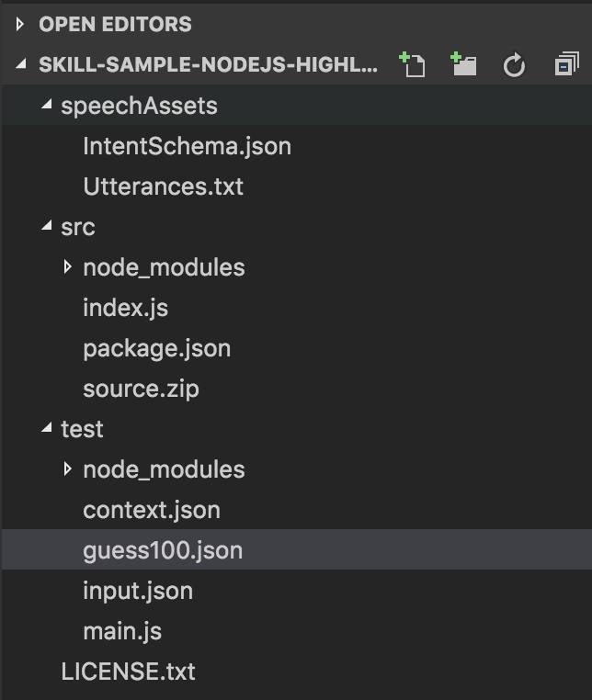Select package.json file

156,348
